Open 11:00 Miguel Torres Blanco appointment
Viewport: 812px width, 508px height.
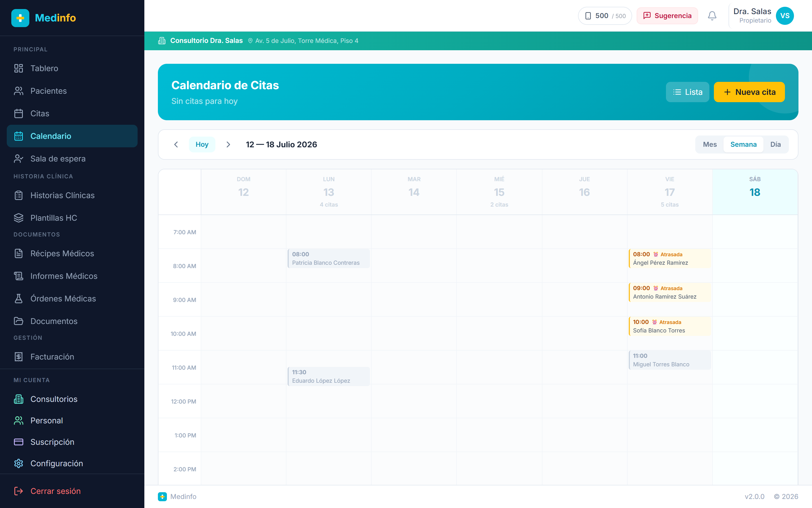click(x=669, y=360)
